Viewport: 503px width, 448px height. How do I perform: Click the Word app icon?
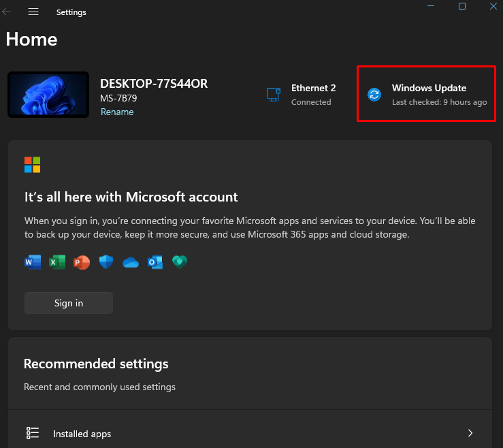(33, 262)
